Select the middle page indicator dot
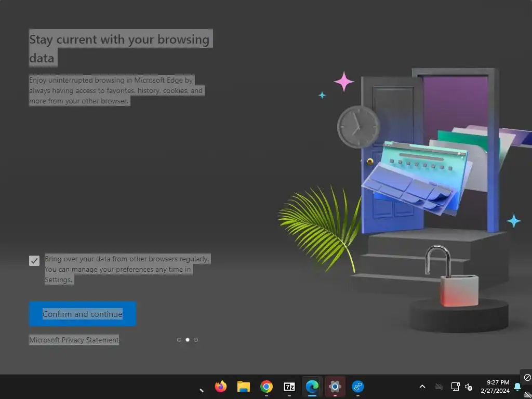532x399 pixels. tap(187, 340)
